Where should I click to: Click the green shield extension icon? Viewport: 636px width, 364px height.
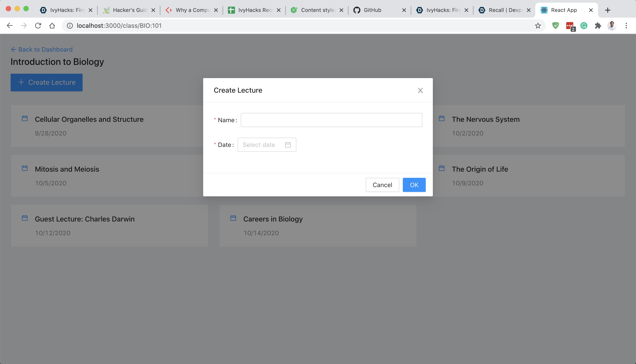(555, 26)
